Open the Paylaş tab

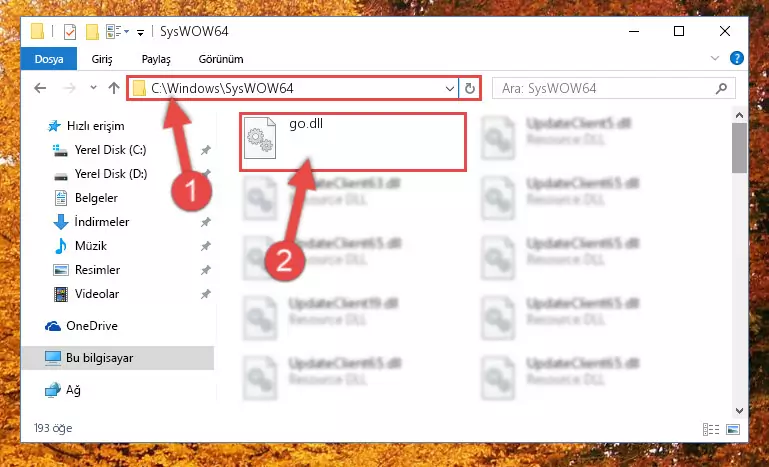[x=156, y=59]
